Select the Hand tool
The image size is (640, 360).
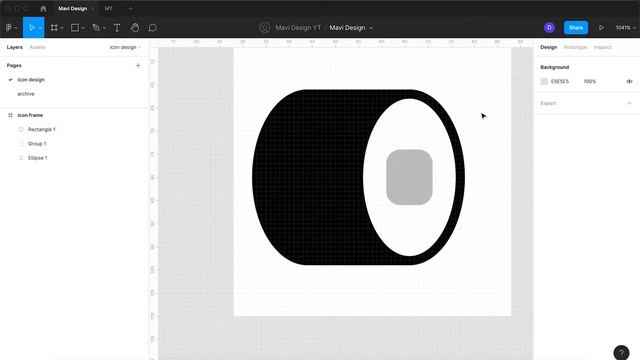pyautogui.click(x=135, y=28)
